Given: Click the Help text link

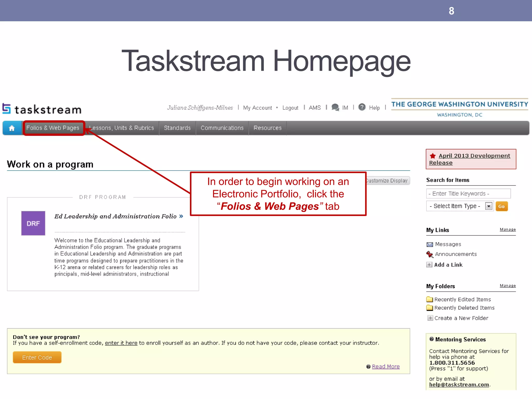Looking at the screenshot, I should pos(374,108).
